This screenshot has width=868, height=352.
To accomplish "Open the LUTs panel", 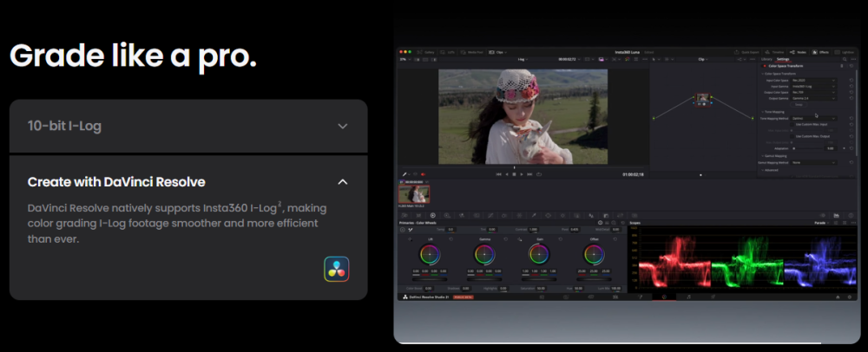I will [449, 52].
